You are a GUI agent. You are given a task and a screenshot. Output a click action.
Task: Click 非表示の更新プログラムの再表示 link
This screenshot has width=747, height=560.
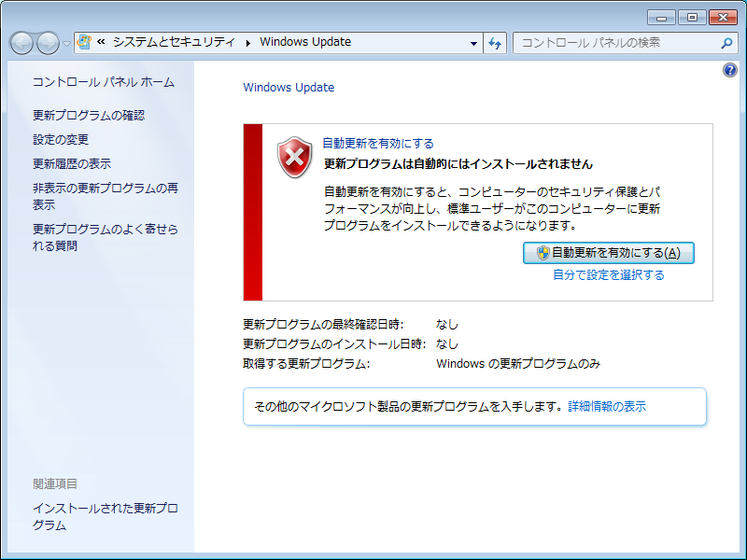coord(106,196)
